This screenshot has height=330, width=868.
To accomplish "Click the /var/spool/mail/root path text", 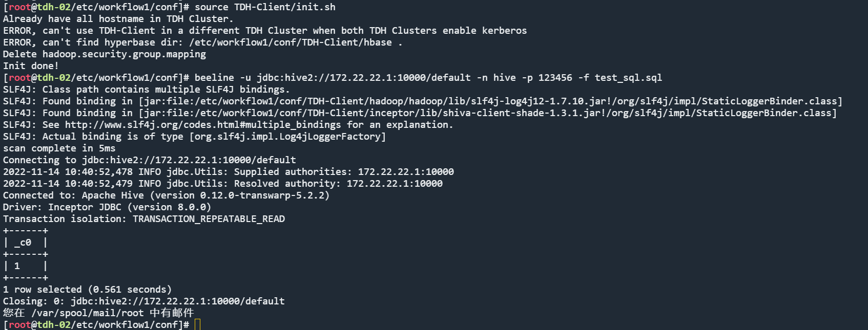I will pos(88,313).
